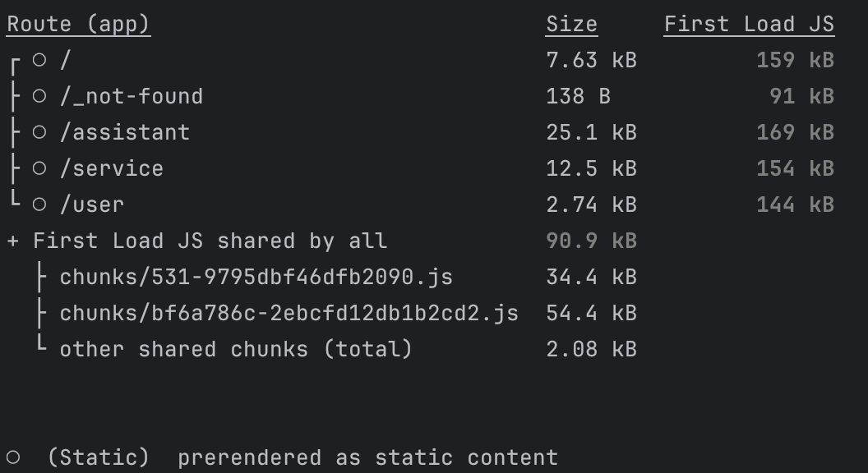The image size is (868, 473).
Task: Click the other shared chunks (total) line
Action: (236, 349)
